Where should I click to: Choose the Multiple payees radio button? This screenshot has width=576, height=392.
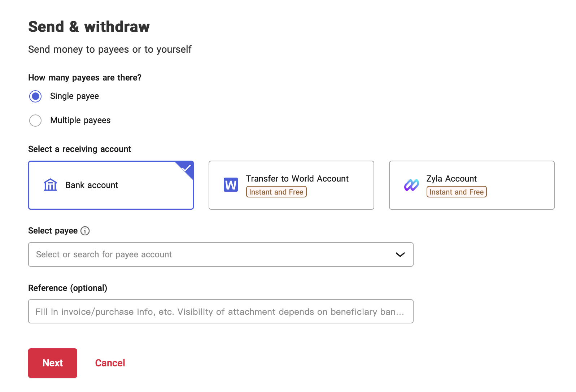[x=35, y=121]
